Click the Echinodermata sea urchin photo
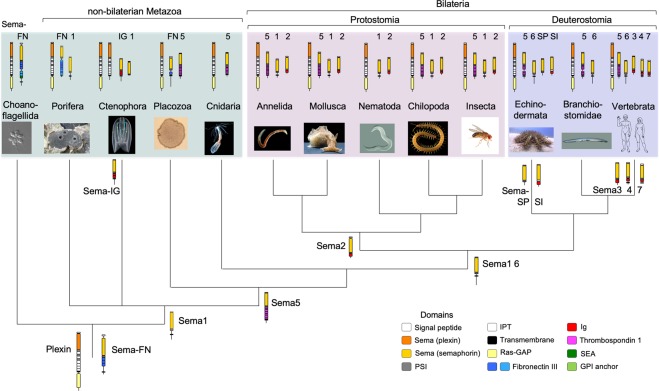659x391 pixels. pyautogui.click(x=531, y=140)
